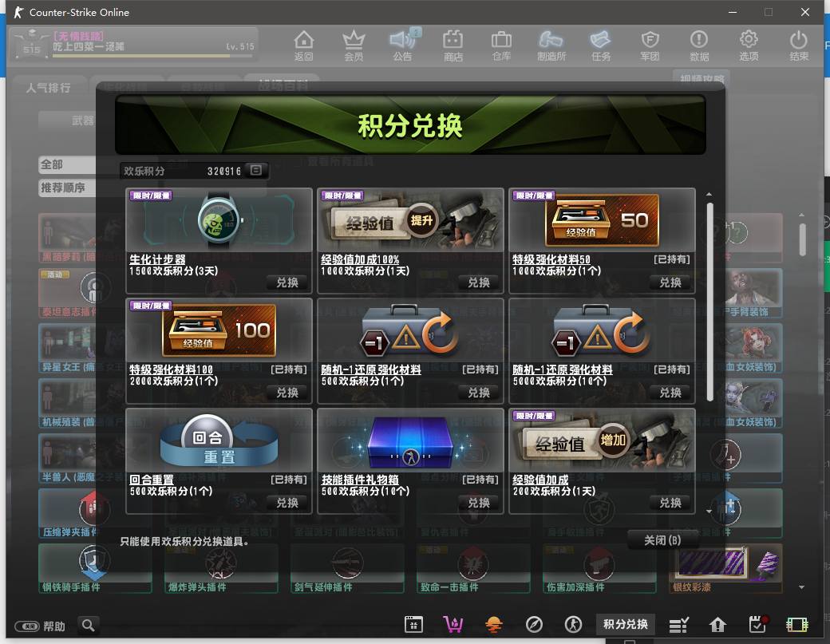Click the pink shopping cart icon

tap(453, 624)
